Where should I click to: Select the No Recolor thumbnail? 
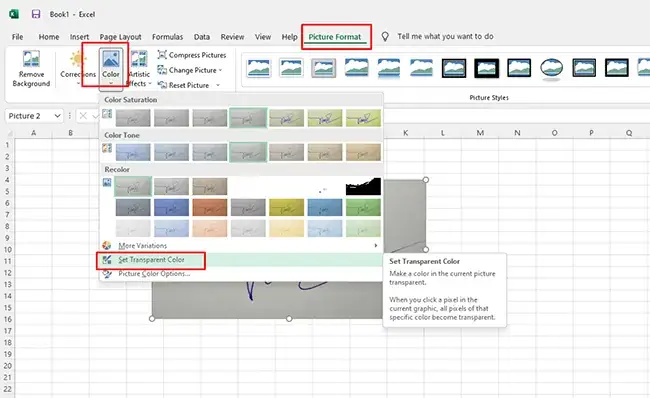click(x=133, y=187)
